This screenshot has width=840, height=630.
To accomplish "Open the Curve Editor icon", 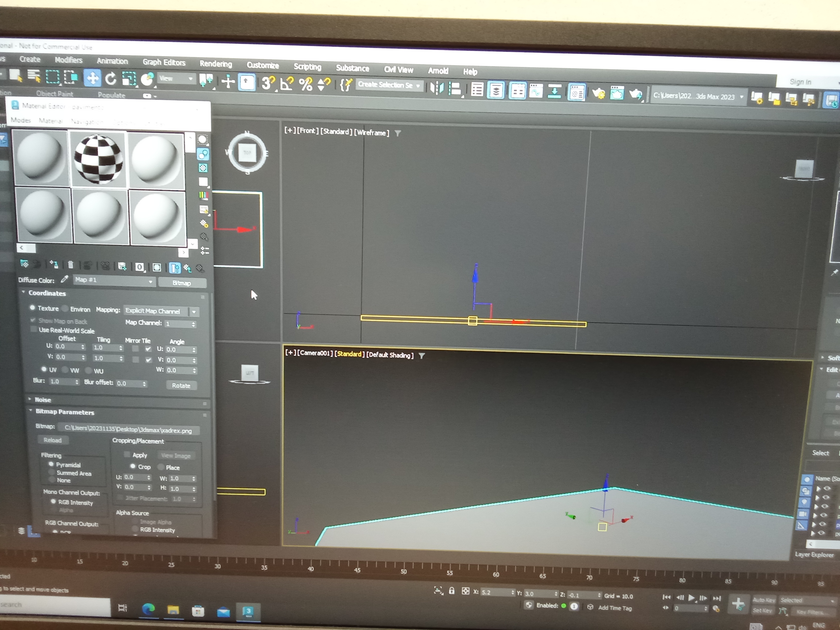I will (x=536, y=92).
